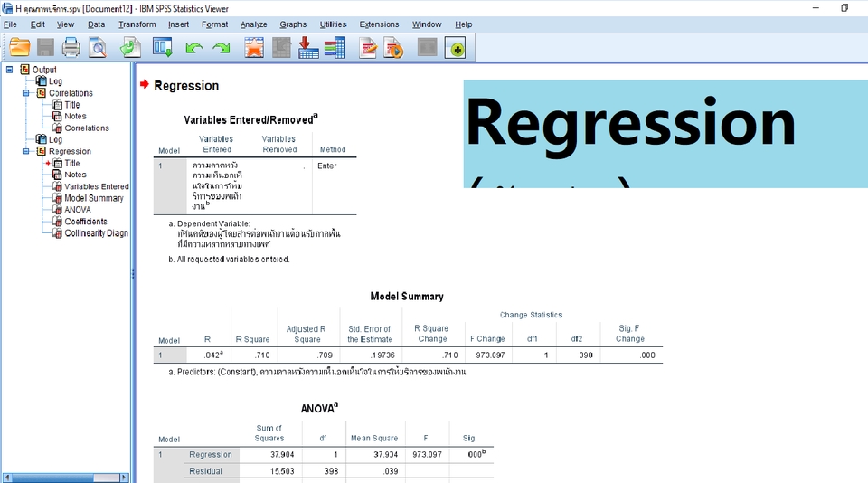
Task: Open the Graphs menu
Action: point(293,24)
